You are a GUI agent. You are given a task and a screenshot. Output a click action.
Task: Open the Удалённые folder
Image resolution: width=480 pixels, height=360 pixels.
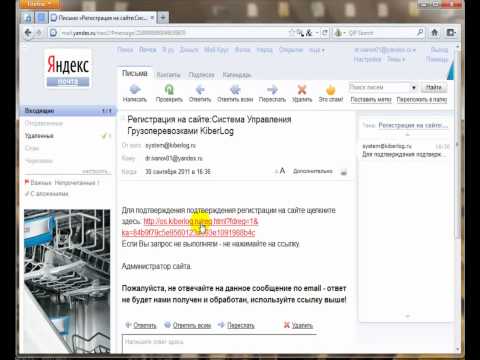[39, 136]
